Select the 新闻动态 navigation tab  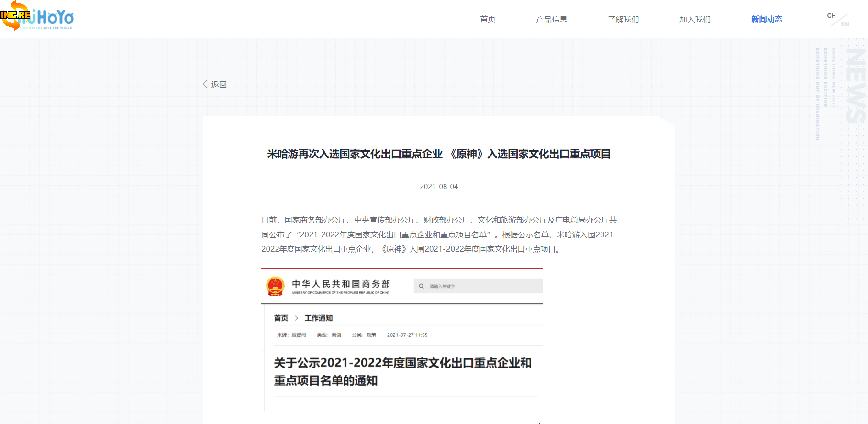767,19
